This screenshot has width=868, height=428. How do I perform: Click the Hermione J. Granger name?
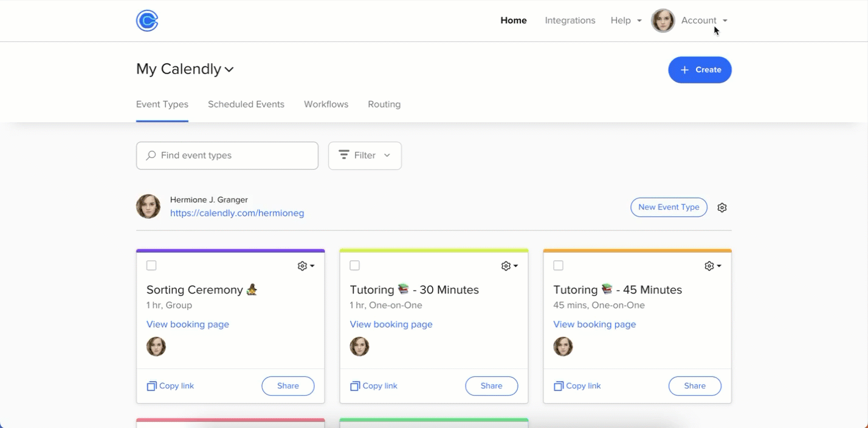209,200
